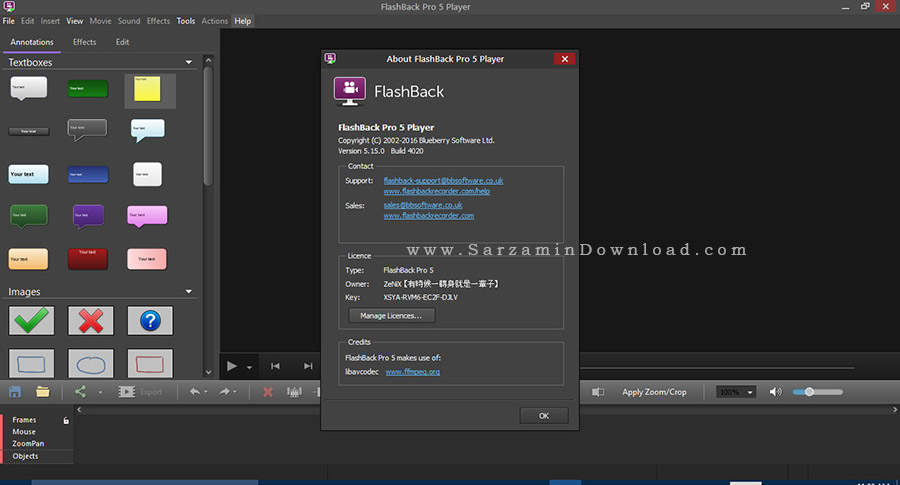Open the Undo history dropdown arrow
Image resolution: width=900 pixels, height=485 pixels.
pyautogui.click(x=205, y=393)
